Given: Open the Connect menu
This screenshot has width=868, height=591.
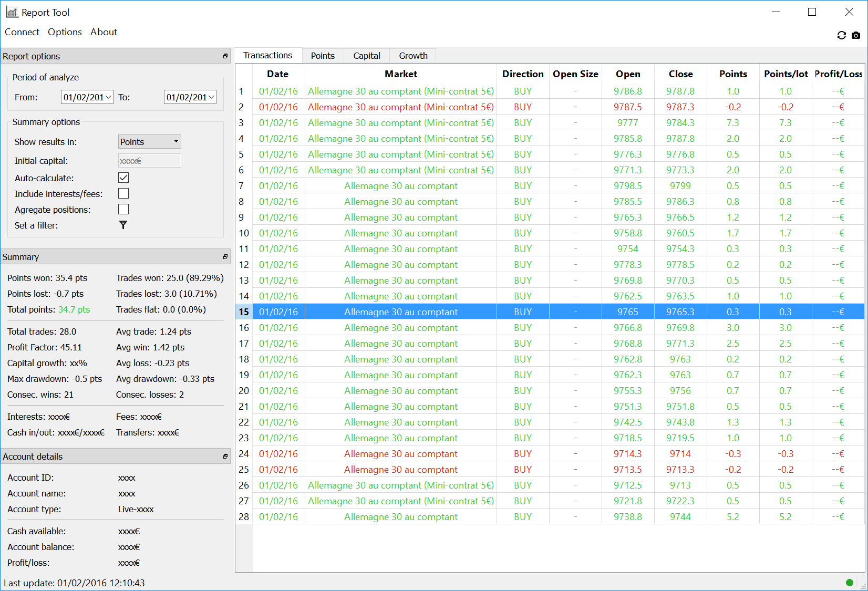Looking at the screenshot, I should [x=22, y=32].
